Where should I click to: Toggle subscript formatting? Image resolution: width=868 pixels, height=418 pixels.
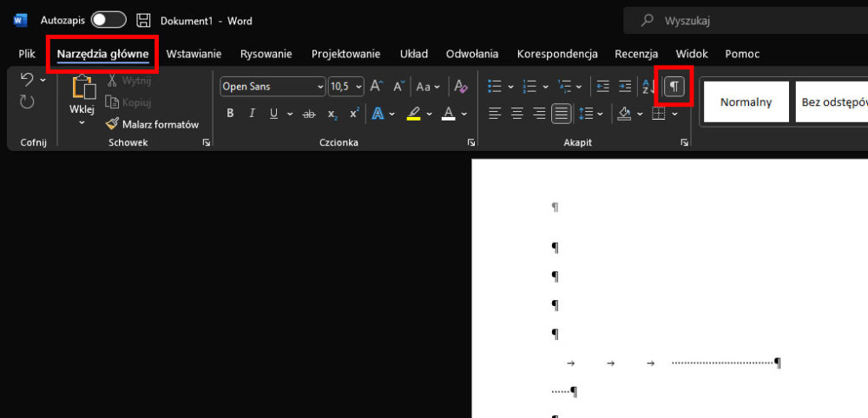coord(332,114)
